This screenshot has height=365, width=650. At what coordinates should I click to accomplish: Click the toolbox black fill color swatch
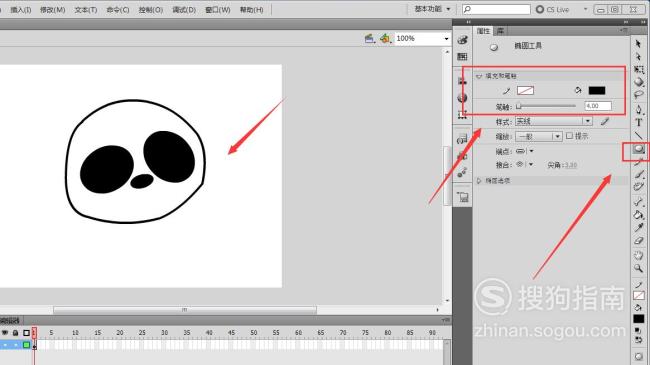(639, 319)
